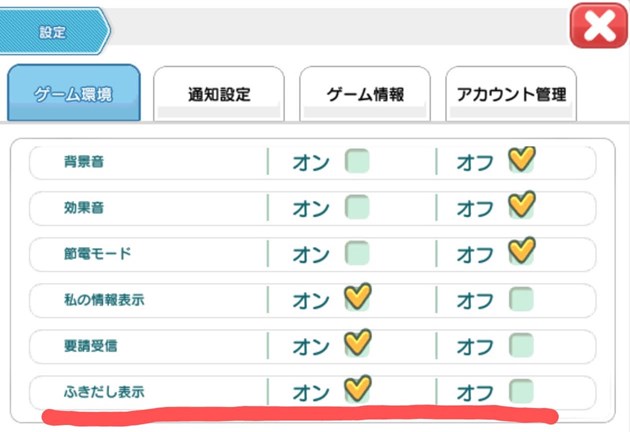
Task: Select the 背景音 setting label
Action: click(82, 161)
